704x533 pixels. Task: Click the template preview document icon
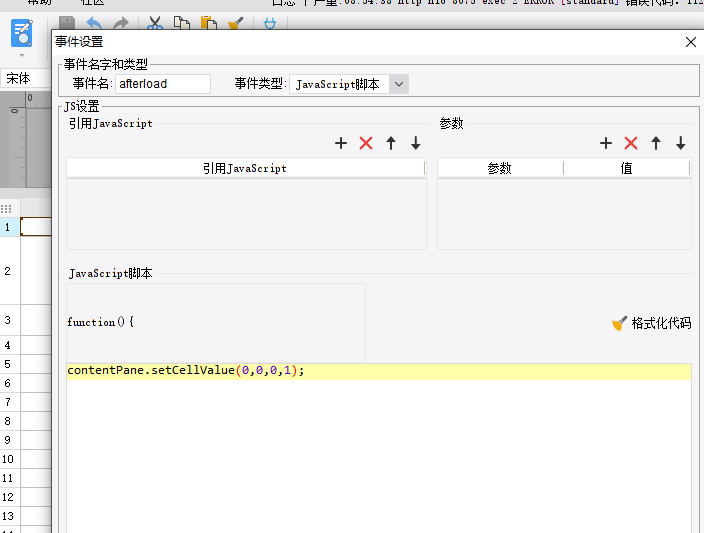pyautogui.click(x=22, y=33)
